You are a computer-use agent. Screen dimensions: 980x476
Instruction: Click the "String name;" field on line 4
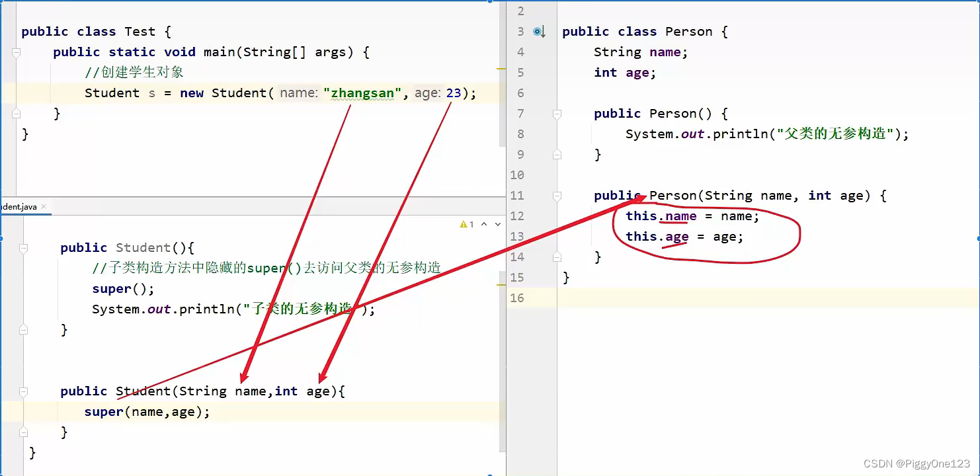(641, 52)
